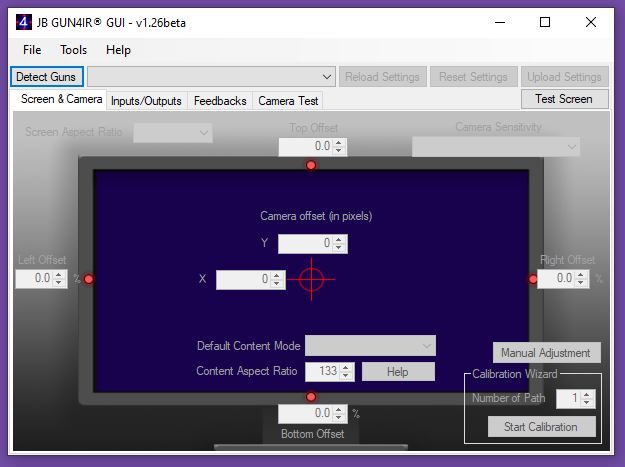625x467 pixels.
Task: Click the Top Offset value field
Action: pos(306,146)
